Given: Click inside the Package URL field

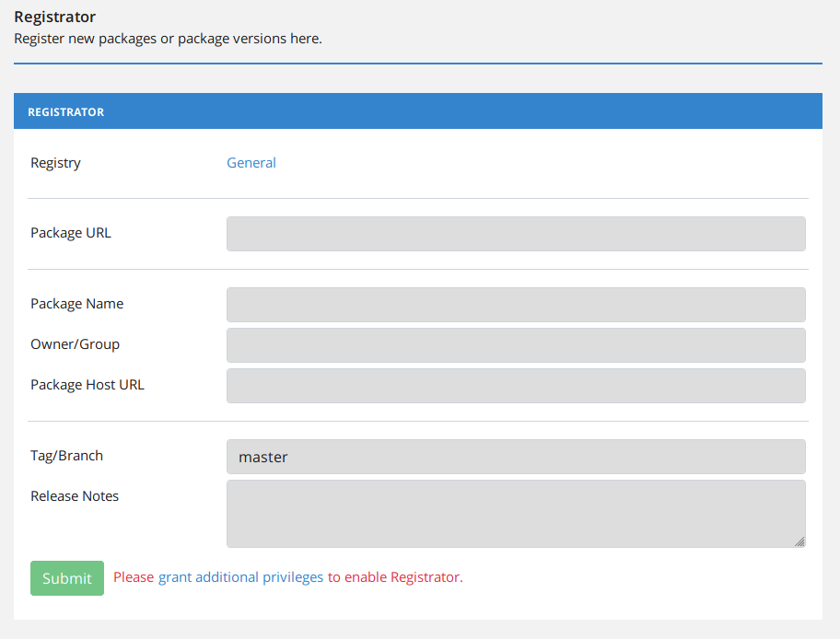Looking at the screenshot, I should click(516, 234).
